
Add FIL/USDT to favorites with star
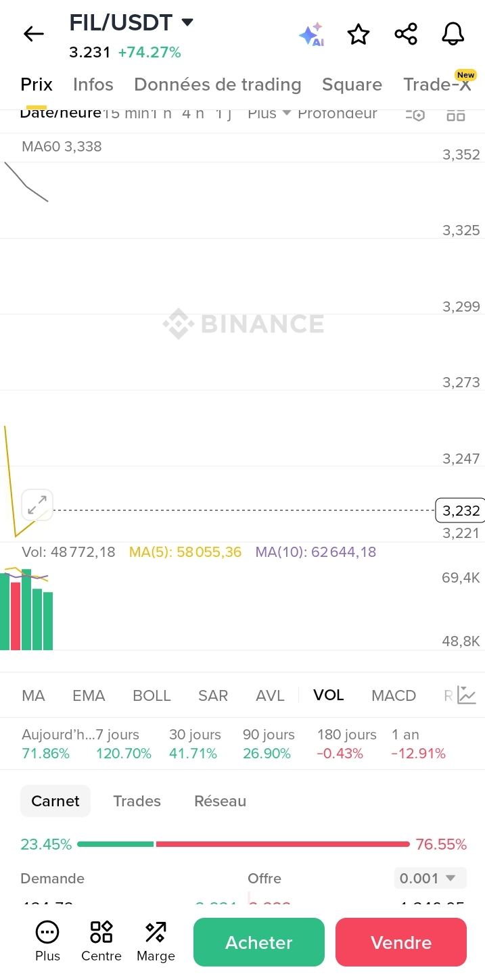pyautogui.click(x=359, y=34)
